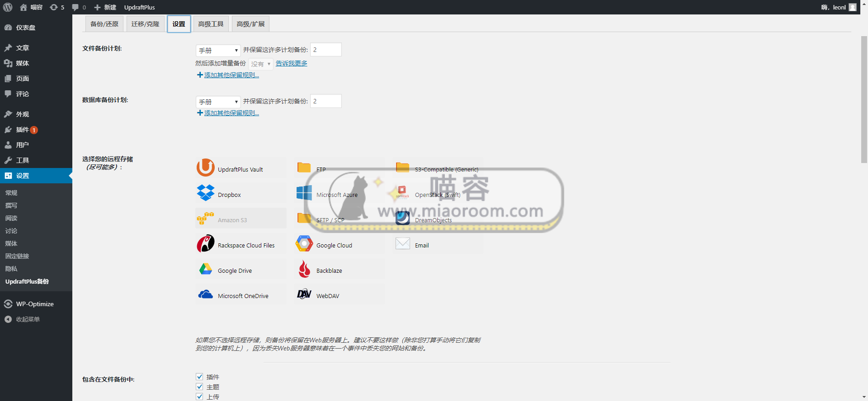Open 媒体 media menu with icon
The height and width of the screenshot is (401, 868).
[x=36, y=63]
